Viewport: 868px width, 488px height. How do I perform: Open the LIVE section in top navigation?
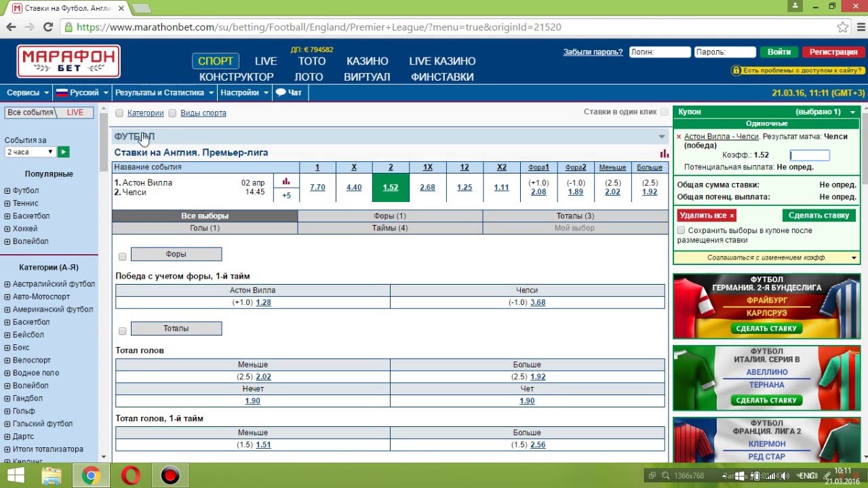pos(266,61)
